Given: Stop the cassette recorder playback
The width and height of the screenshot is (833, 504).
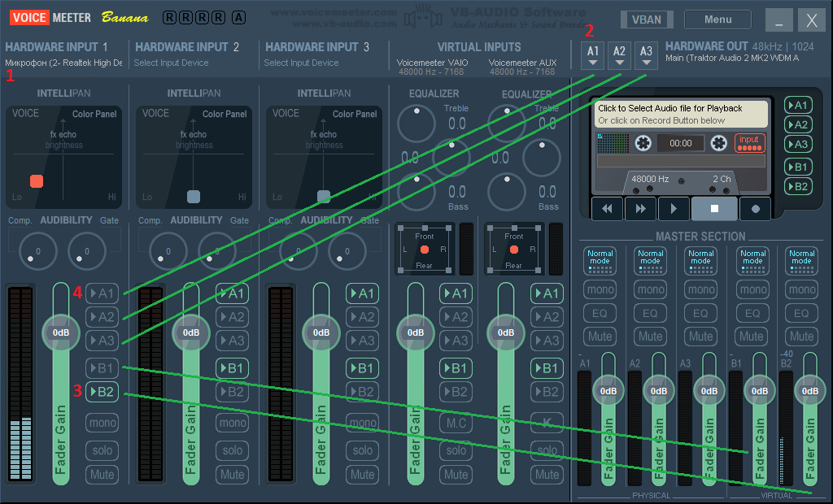Looking at the screenshot, I should [x=714, y=209].
